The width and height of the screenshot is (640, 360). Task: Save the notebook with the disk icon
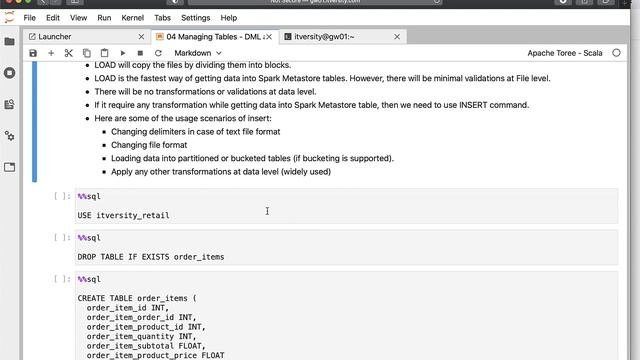[x=33, y=53]
